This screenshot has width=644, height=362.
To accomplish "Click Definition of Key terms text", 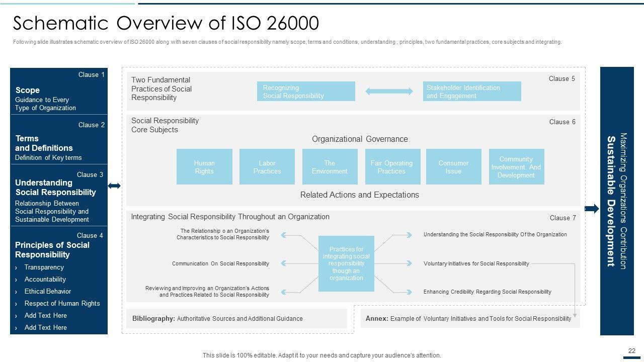I will (48, 157).
